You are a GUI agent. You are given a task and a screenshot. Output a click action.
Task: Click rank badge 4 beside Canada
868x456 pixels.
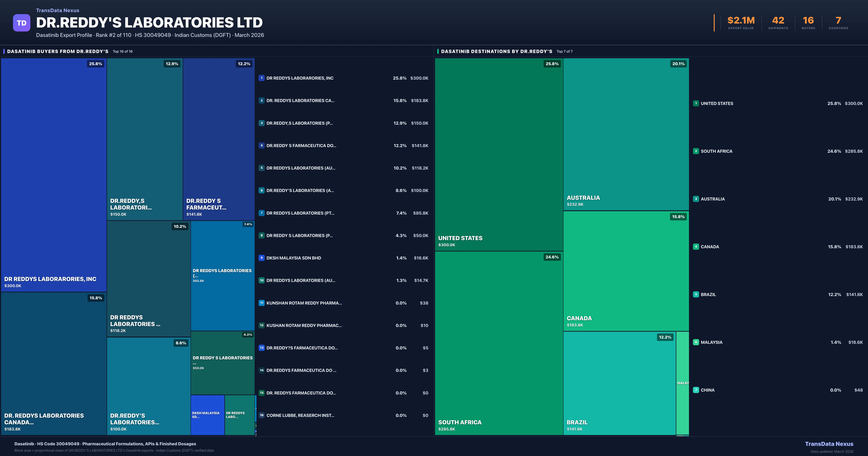click(696, 247)
